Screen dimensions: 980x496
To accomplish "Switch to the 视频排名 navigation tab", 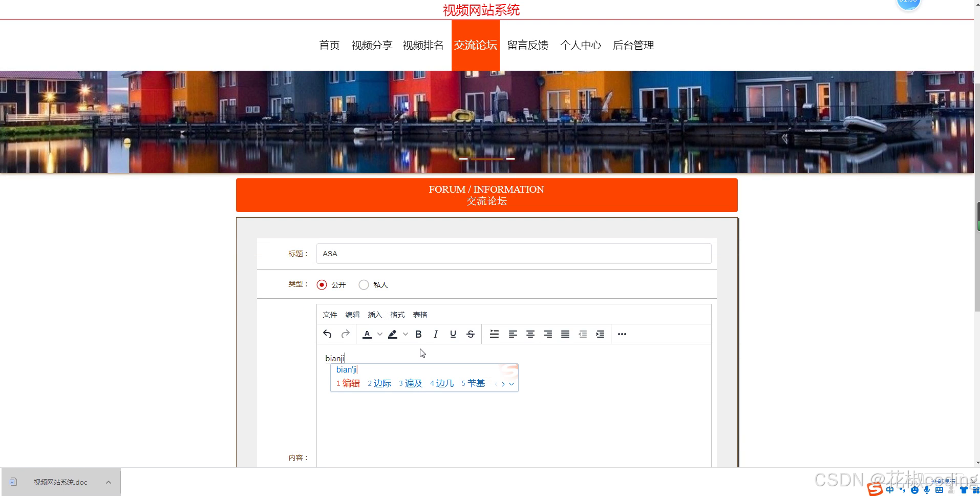I will [422, 45].
